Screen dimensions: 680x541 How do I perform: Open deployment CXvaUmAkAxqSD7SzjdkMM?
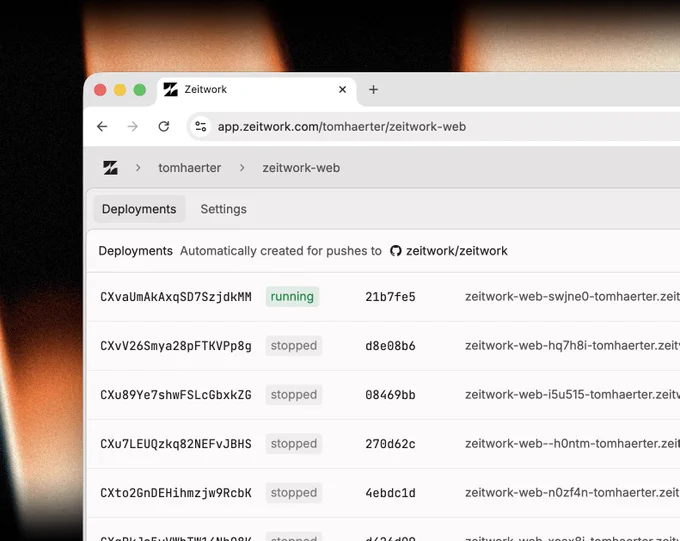tap(176, 297)
